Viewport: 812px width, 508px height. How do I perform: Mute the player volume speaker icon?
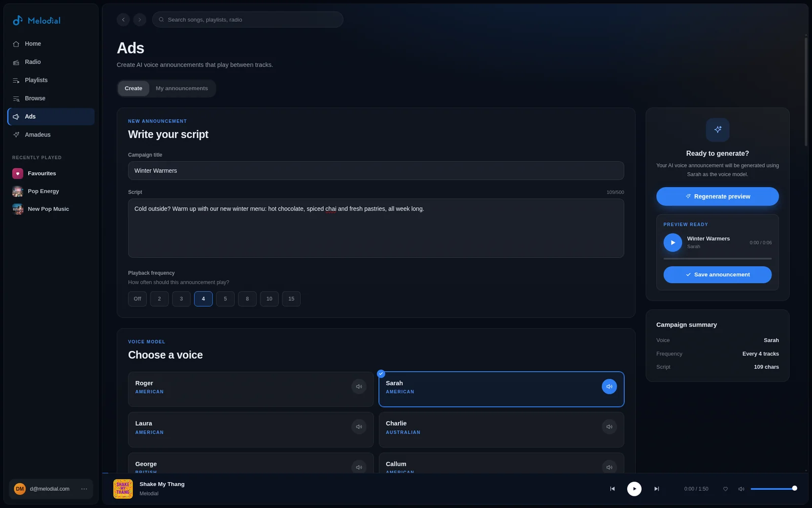[741, 489]
